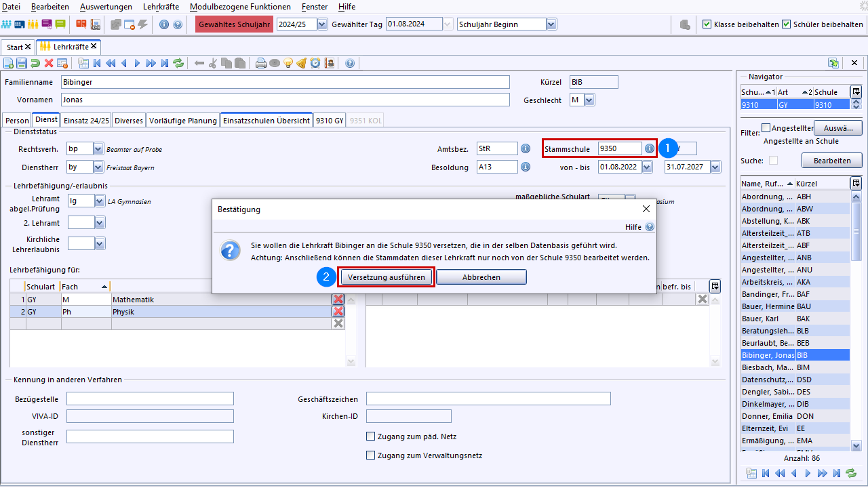Toggle Klasse beibehalten checkbox
This screenshot has height=488, width=868.
pos(707,24)
